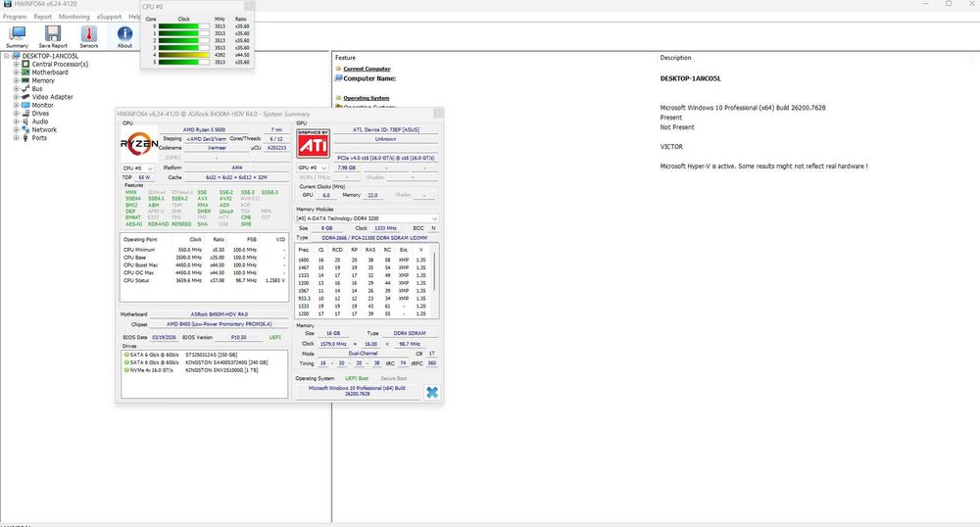Viewport: 980px width, 527px height.
Task: Click the CPU Status operating point row
Action: [205, 280]
